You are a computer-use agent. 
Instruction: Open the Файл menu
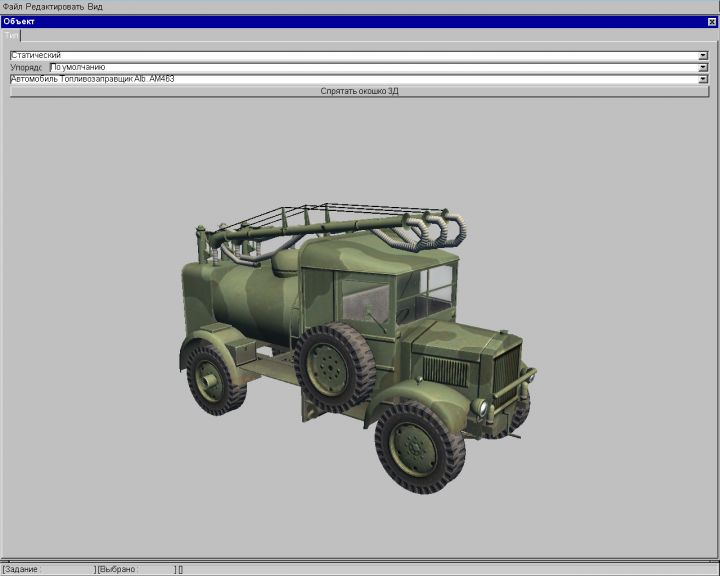pyautogui.click(x=12, y=6)
